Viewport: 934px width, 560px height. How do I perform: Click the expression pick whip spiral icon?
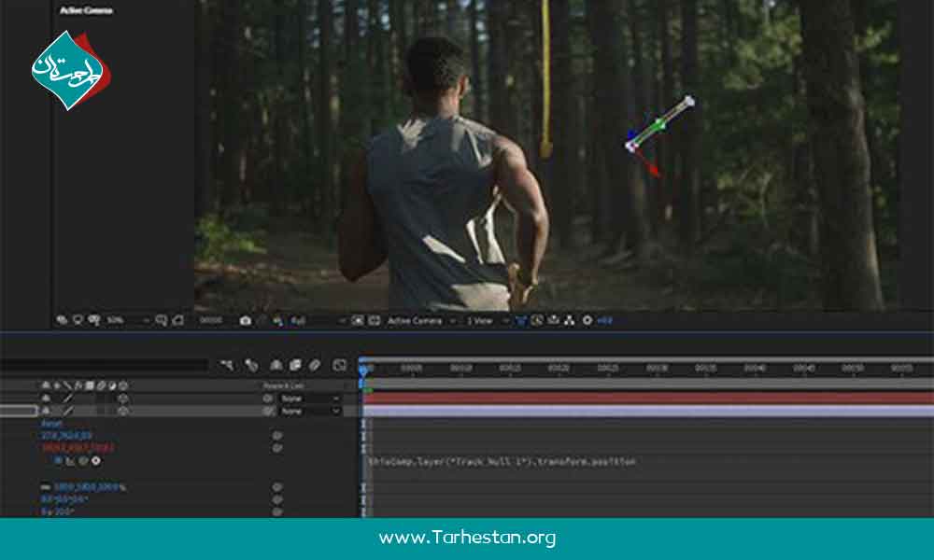click(83, 460)
